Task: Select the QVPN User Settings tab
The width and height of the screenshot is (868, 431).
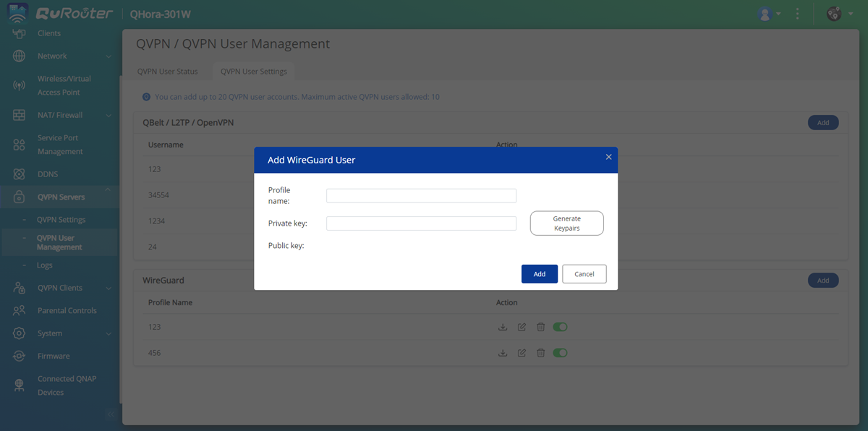Action: click(x=253, y=72)
